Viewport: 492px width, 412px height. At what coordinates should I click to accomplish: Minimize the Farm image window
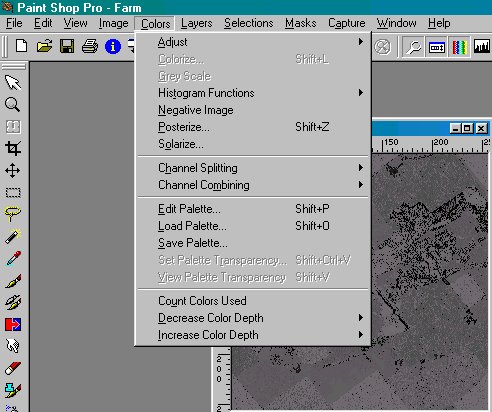coord(455,128)
